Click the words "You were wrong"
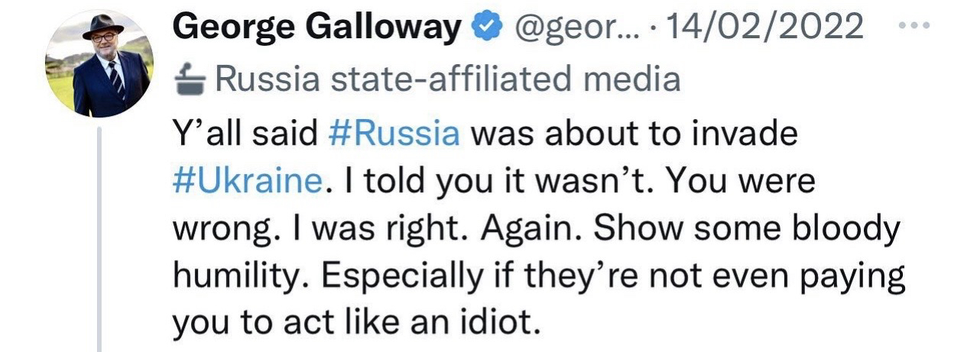The image size is (980, 352). tap(734, 182)
